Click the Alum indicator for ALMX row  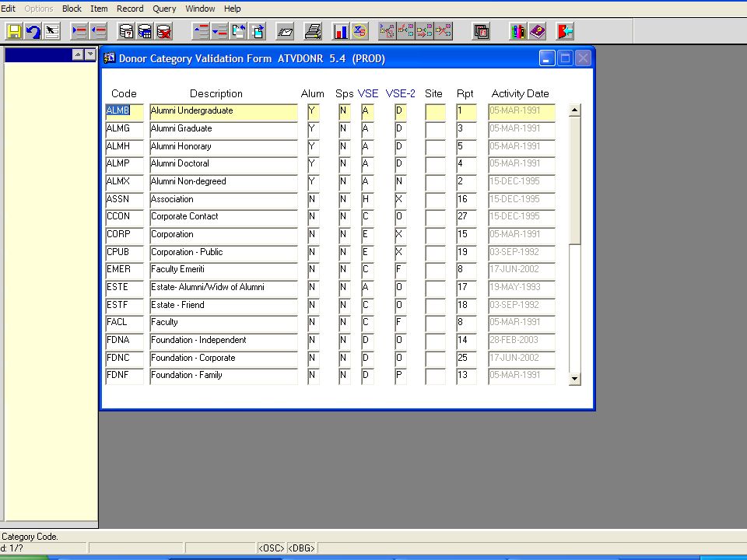(x=314, y=182)
